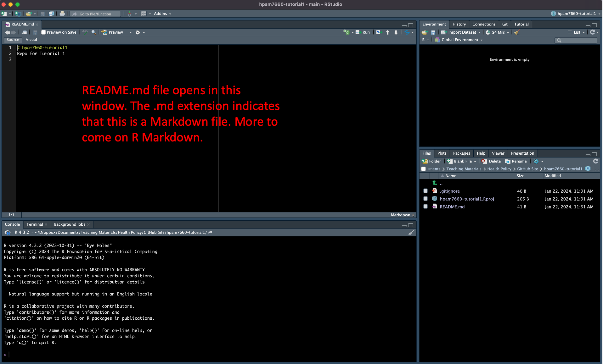This screenshot has height=364, width=603.
Task: Close the README.md editor tab
Action: 37,25
